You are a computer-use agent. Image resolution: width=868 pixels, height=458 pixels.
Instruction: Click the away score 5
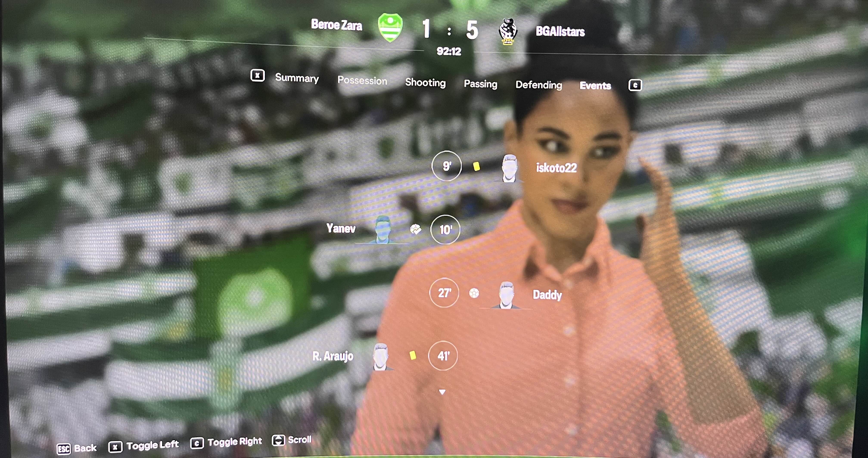(472, 30)
